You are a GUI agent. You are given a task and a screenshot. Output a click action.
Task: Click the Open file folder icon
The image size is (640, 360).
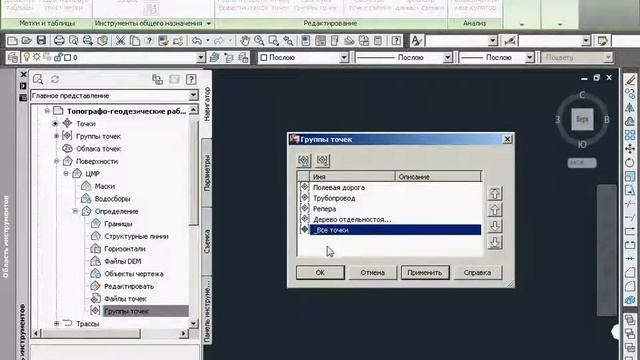27,40
